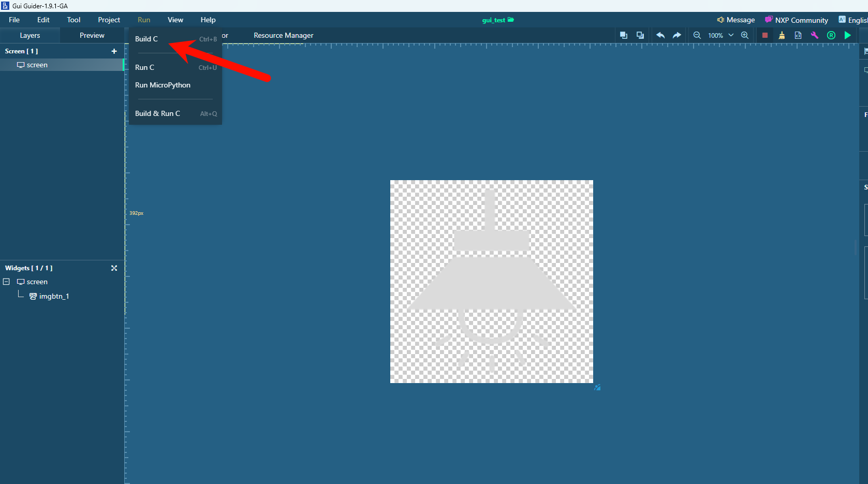Zoom out with the magnifier minus icon
The image size is (868, 484).
click(697, 35)
